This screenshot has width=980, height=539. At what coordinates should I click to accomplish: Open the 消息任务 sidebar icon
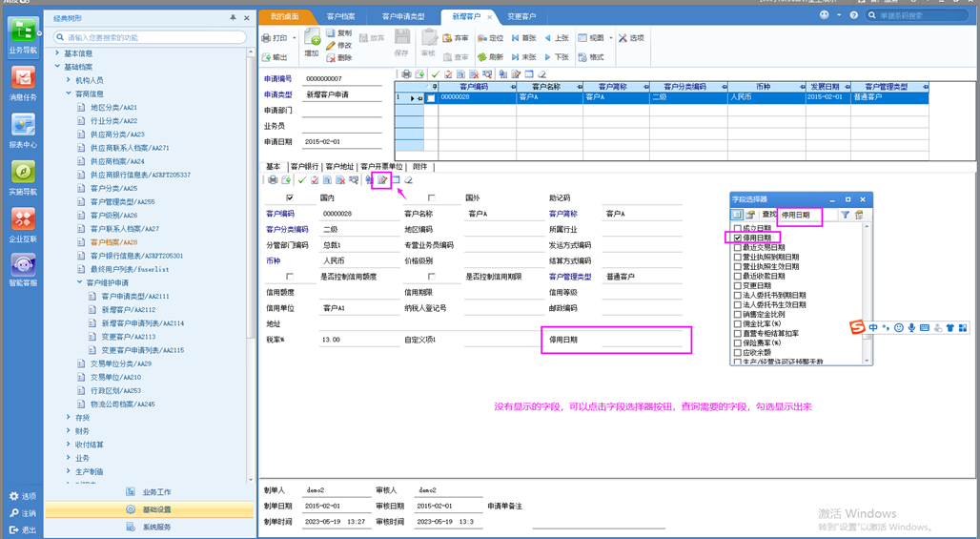[x=23, y=84]
